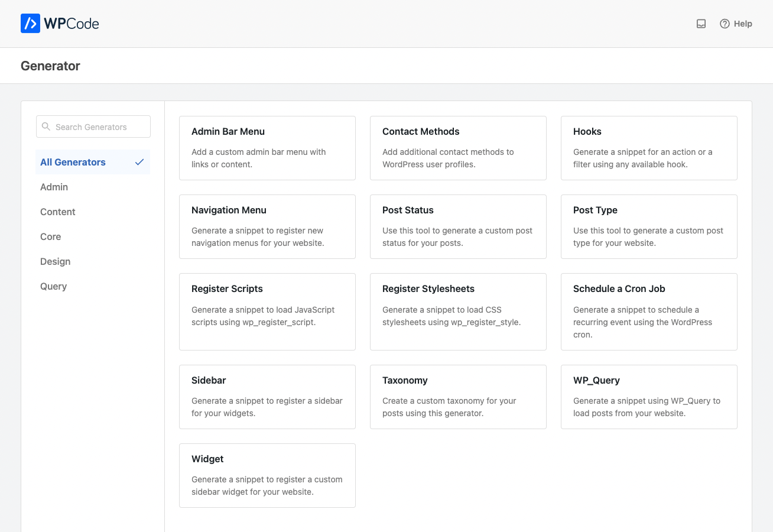
Task: Open the Admin Bar Menu generator
Action: tap(267, 148)
